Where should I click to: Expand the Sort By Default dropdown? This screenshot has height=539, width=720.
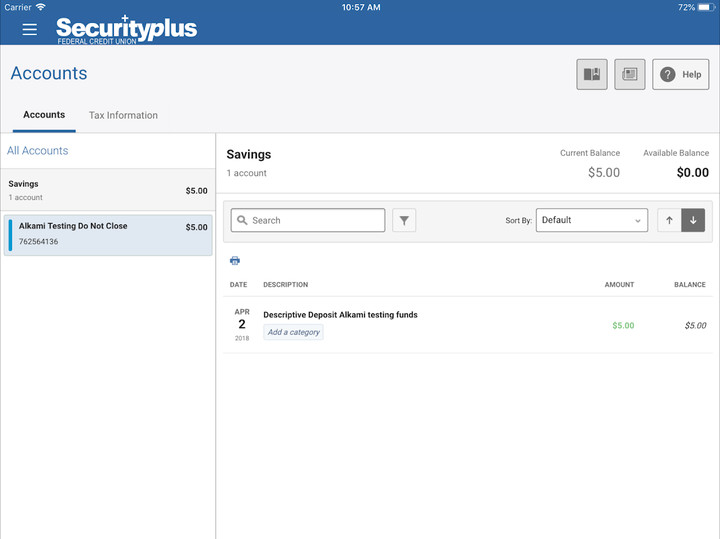coord(592,220)
